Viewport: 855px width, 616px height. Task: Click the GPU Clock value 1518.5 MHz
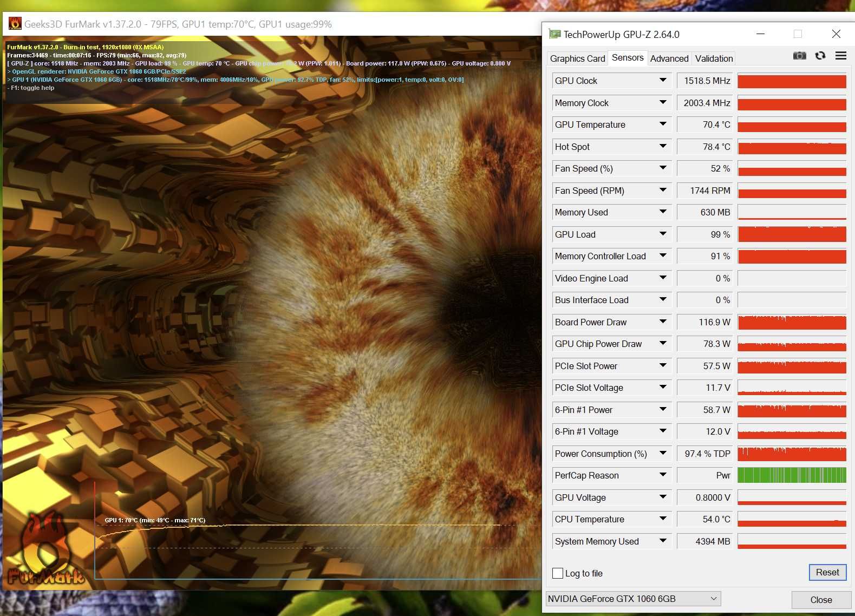click(704, 81)
